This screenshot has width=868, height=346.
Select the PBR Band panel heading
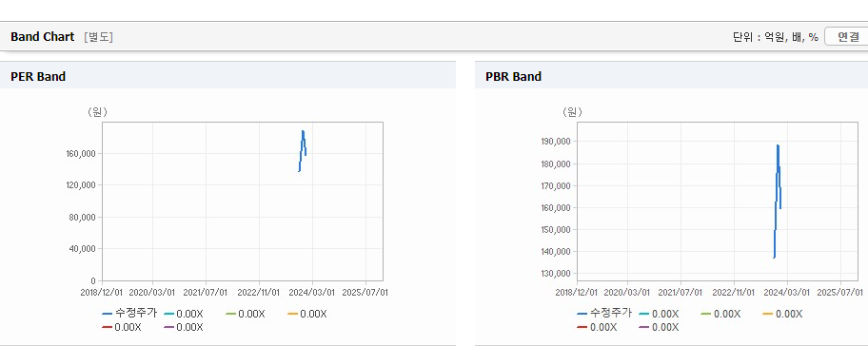pyautogui.click(x=513, y=77)
